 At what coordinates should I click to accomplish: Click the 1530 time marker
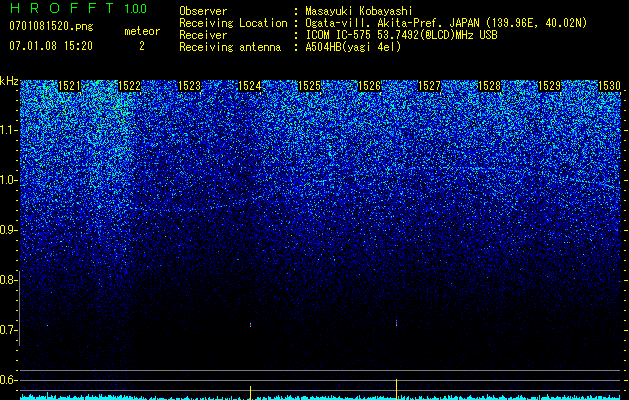point(609,86)
